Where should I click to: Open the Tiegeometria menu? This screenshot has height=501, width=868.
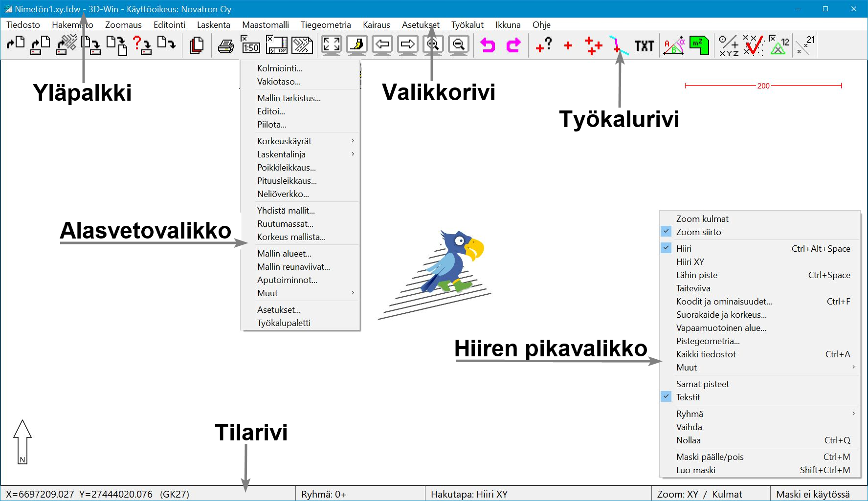pos(326,24)
